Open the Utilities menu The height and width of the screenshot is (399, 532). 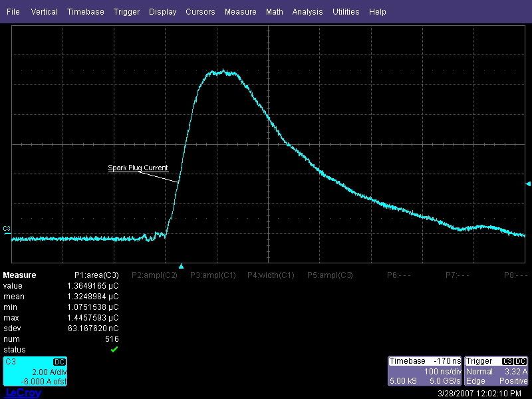click(x=346, y=12)
